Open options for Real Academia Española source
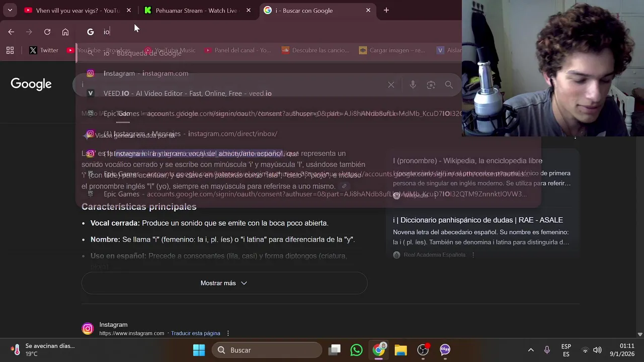The width and height of the screenshot is (644, 362). (473, 255)
